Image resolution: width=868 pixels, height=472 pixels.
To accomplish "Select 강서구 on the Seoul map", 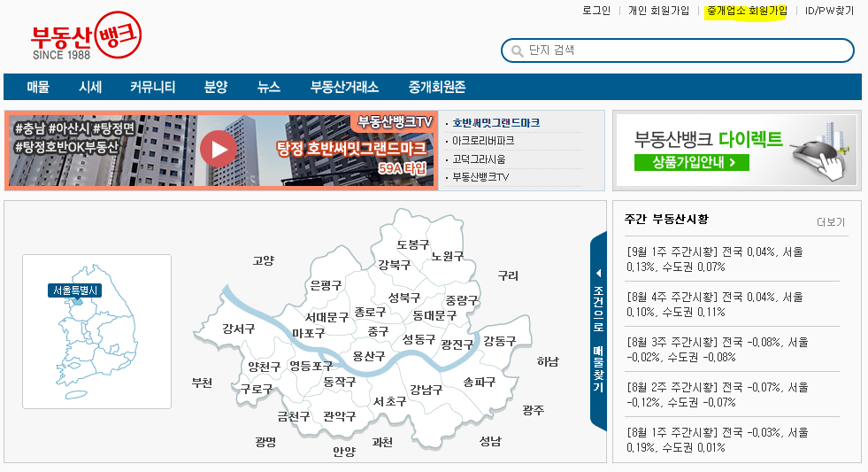I will (239, 329).
